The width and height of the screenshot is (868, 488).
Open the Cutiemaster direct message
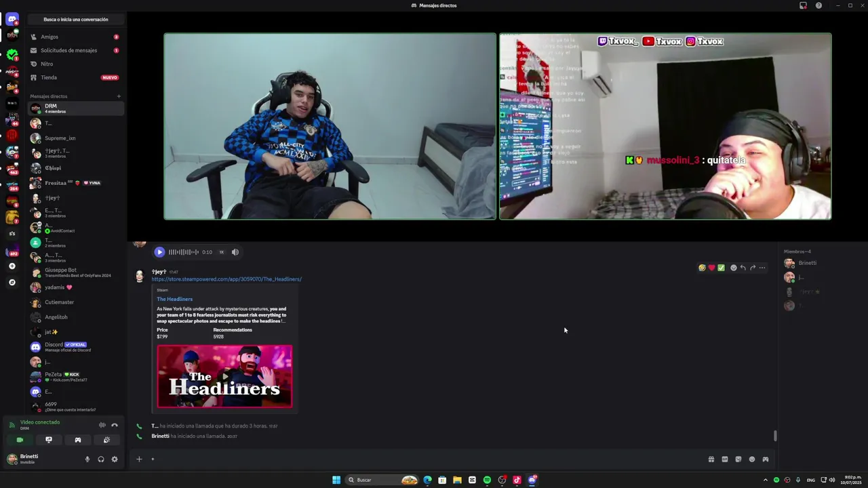[75, 302]
